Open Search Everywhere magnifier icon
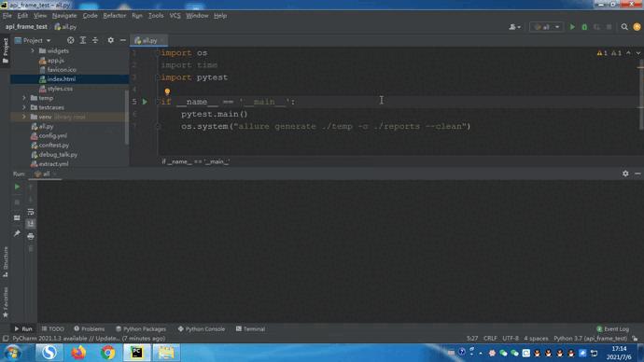Image resolution: width=644 pixels, height=362 pixels. (x=624, y=27)
